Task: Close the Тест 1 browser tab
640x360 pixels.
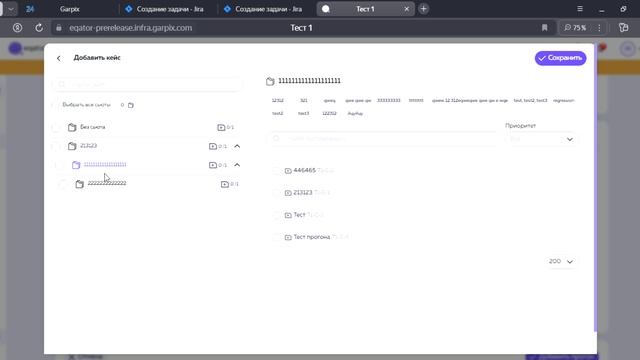Action: 407,9
